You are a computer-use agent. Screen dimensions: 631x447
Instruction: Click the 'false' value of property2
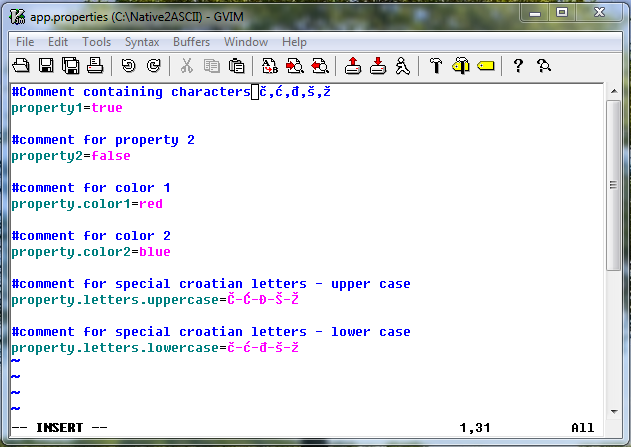[111, 156]
